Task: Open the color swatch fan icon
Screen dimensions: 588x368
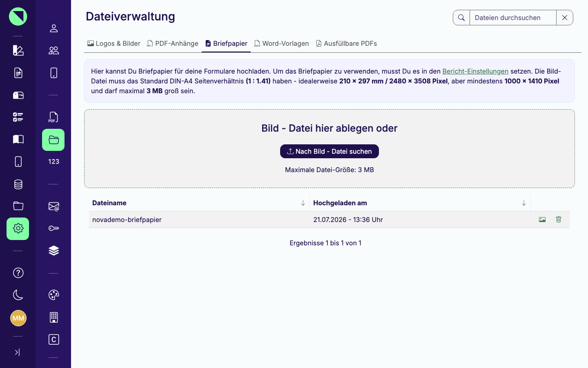Action: point(18,50)
